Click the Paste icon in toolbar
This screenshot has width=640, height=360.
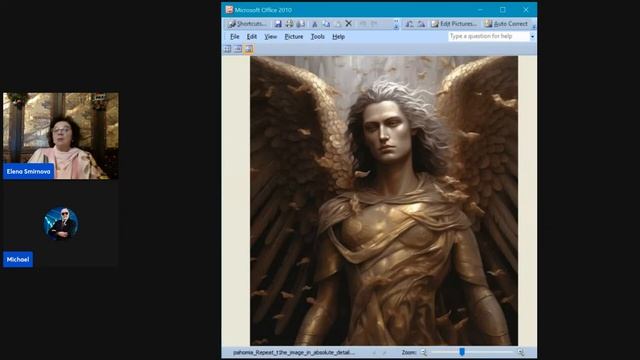(338, 24)
